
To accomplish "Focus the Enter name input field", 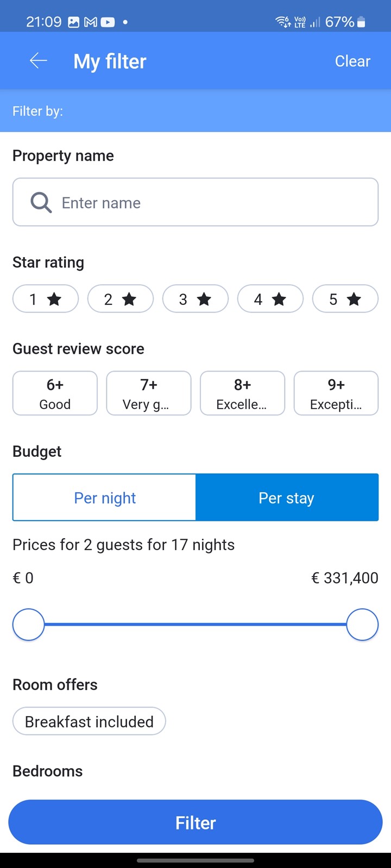I will 212,202.
